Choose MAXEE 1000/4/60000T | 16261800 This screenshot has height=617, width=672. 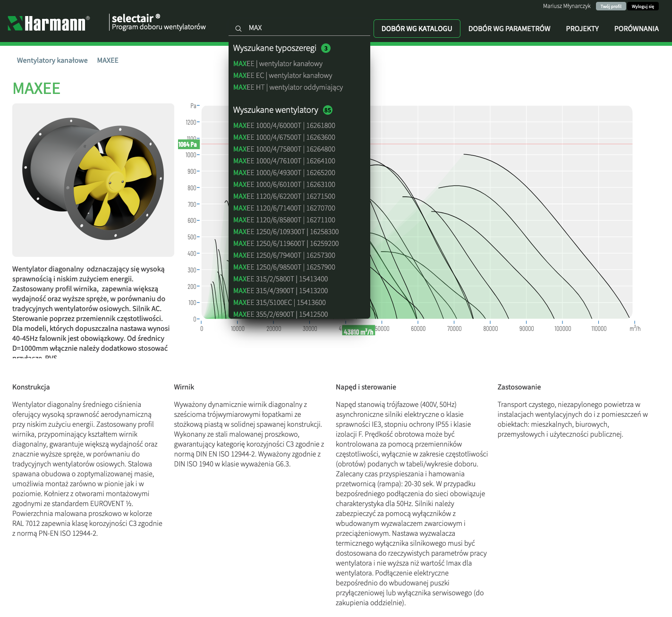[284, 126]
